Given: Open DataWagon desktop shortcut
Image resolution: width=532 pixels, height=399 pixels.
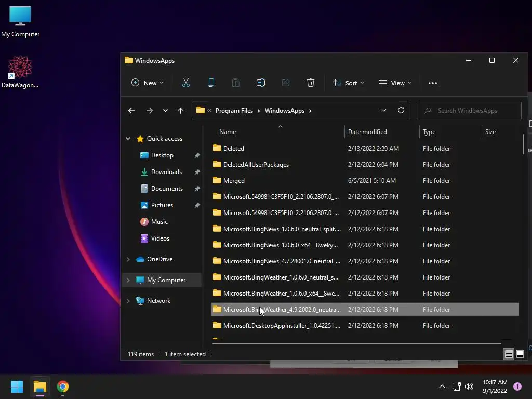Looking at the screenshot, I should point(20,72).
